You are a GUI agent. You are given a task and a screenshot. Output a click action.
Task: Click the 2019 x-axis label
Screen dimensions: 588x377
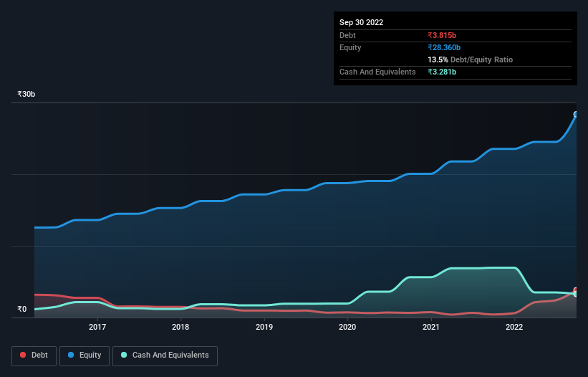(264, 327)
